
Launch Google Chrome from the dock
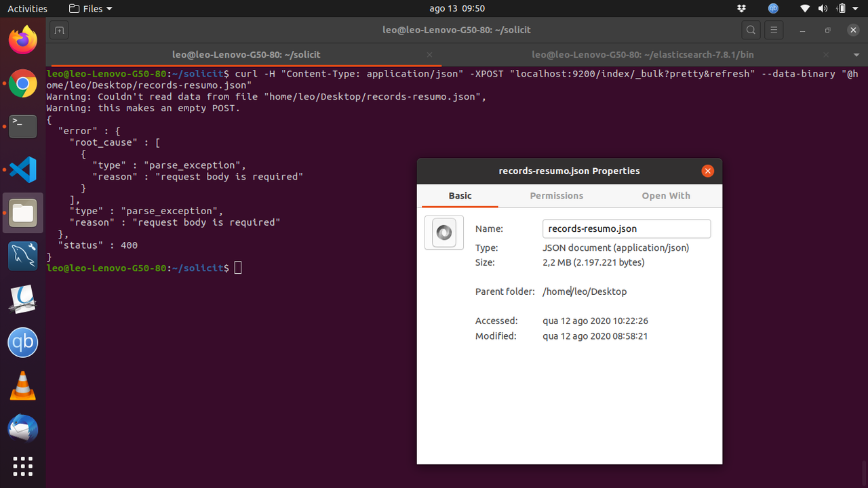coord(22,83)
